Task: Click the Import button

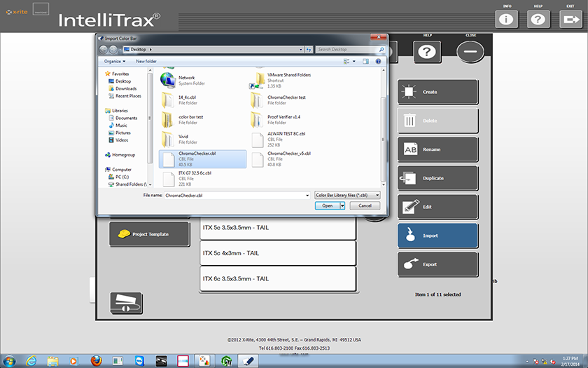Action: (x=437, y=236)
